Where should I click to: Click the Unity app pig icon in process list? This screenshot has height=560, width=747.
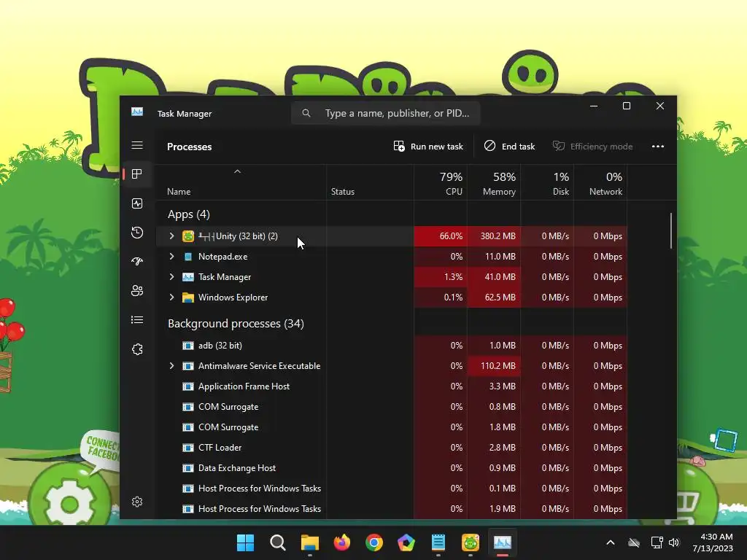[188, 236]
